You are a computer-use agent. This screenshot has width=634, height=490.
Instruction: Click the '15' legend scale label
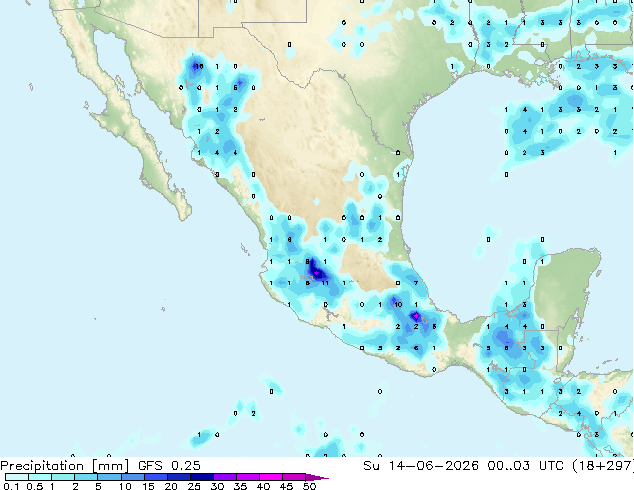click(x=148, y=486)
